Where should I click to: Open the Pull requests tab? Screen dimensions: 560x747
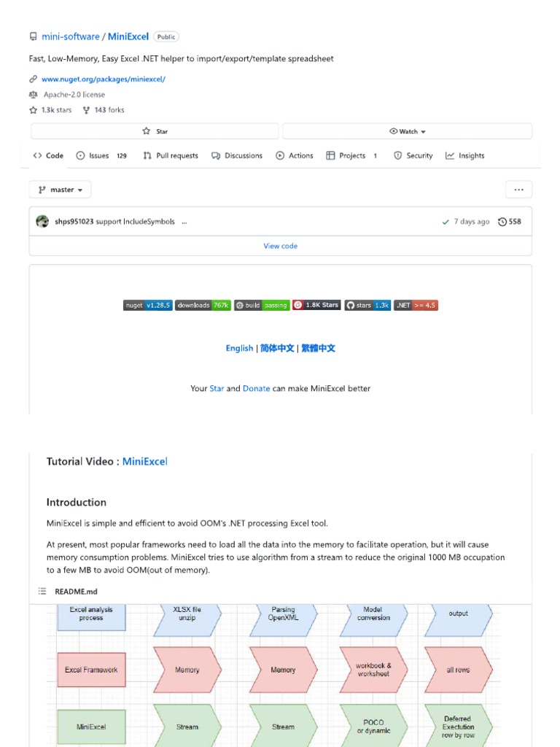[171, 155]
